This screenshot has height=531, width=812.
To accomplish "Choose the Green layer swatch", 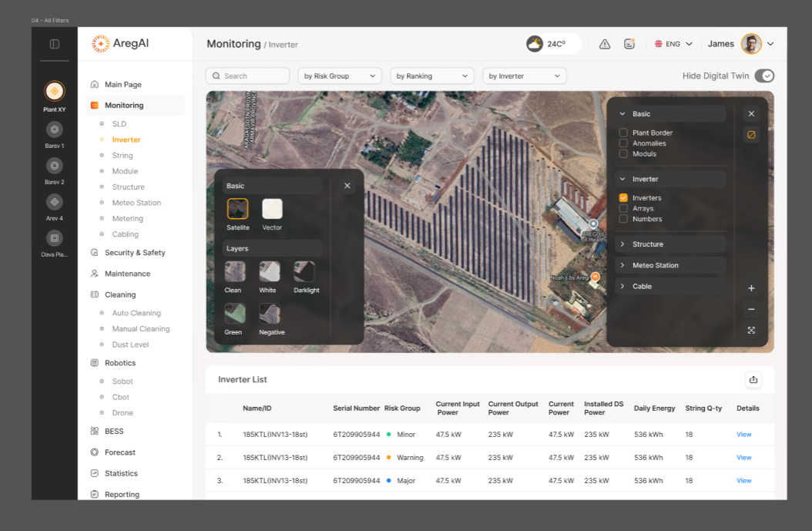I will tap(234, 314).
